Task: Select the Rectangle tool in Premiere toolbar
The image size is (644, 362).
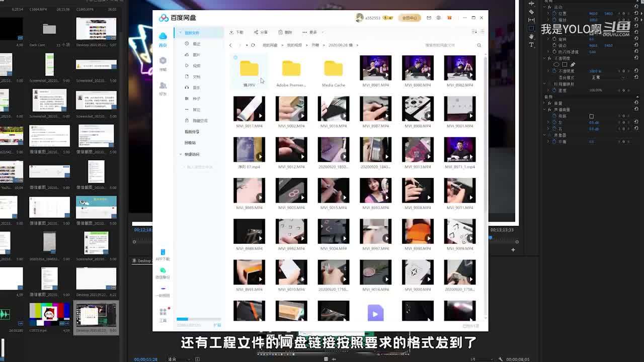Action: tap(531, 28)
